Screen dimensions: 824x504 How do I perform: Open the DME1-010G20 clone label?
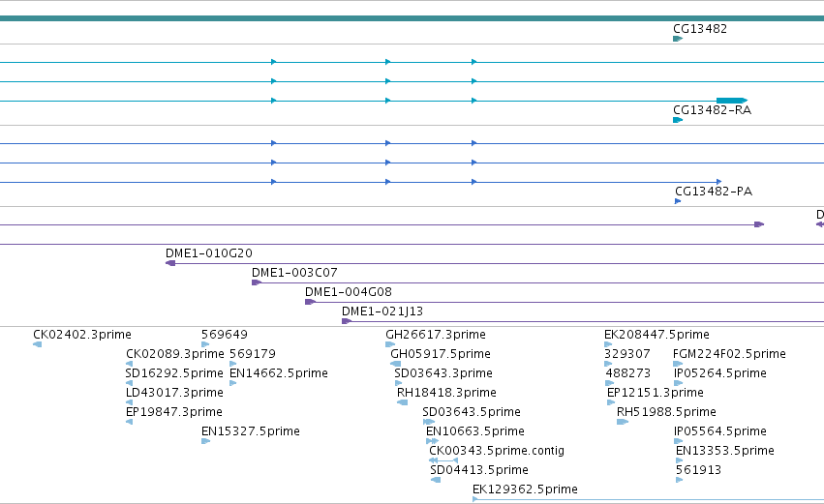pyautogui.click(x=209, y=253)
